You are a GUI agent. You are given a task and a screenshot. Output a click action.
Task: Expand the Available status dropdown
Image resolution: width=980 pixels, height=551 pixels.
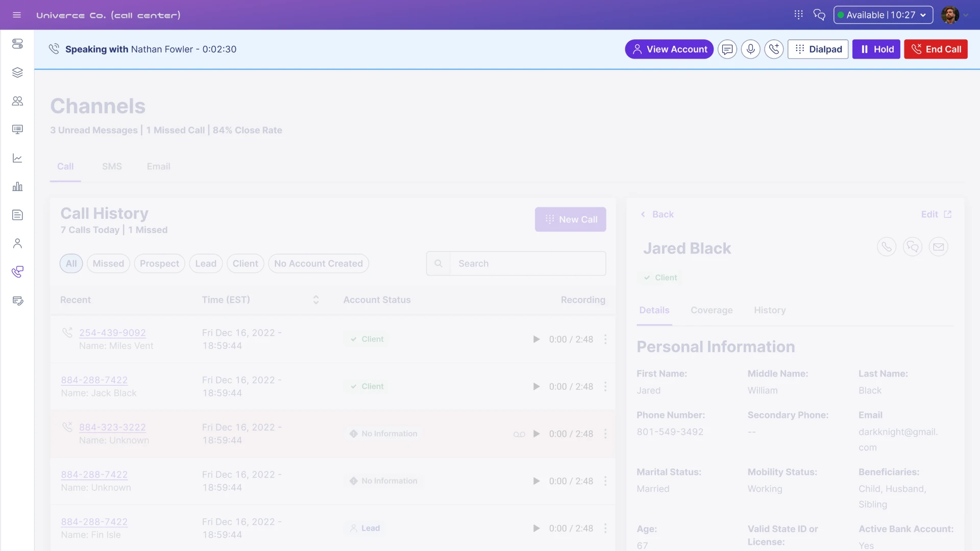(883, 15)
